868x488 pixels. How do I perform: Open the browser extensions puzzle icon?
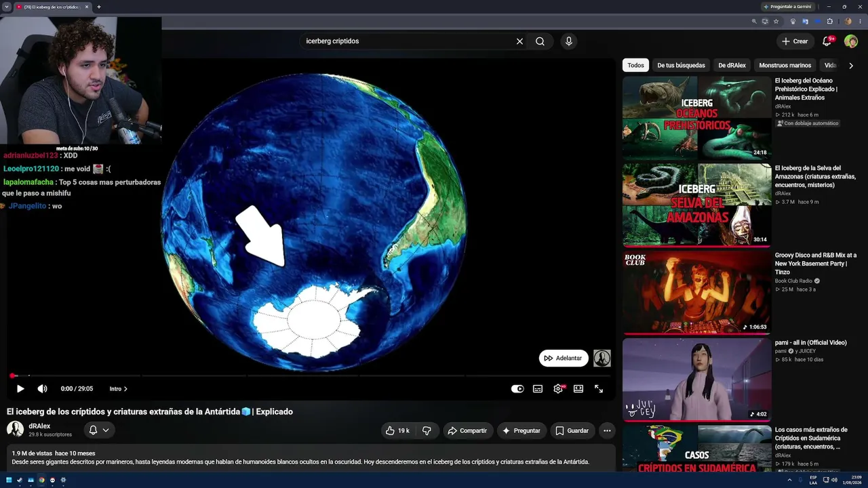829,21
